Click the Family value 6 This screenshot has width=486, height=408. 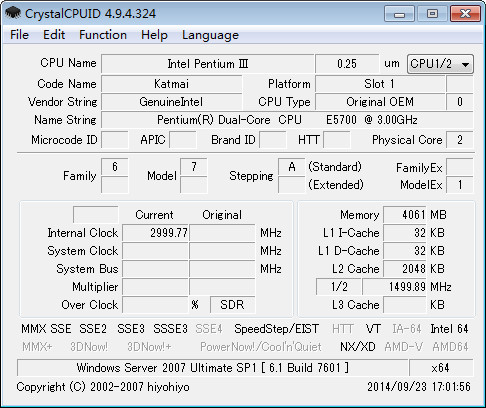(x=115, y=167)
